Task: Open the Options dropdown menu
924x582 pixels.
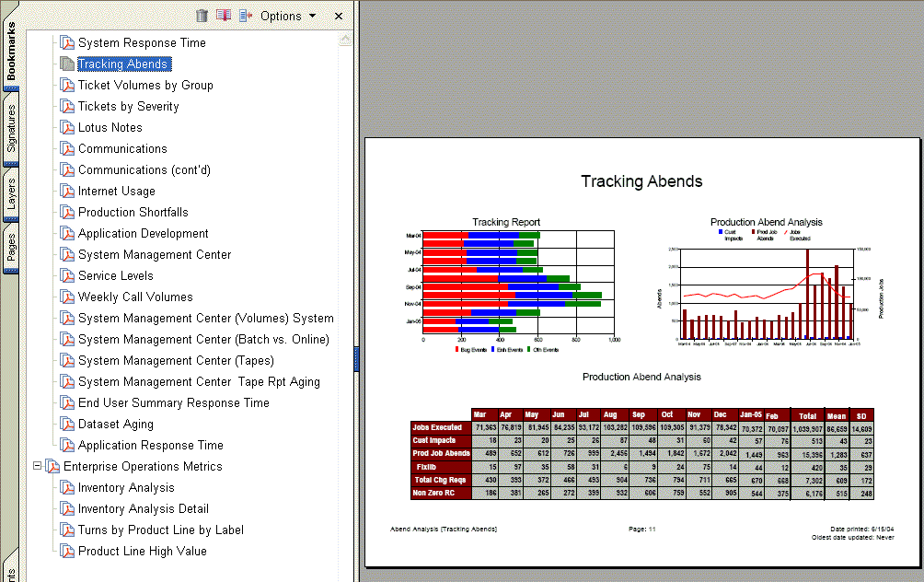Action: 287,16
